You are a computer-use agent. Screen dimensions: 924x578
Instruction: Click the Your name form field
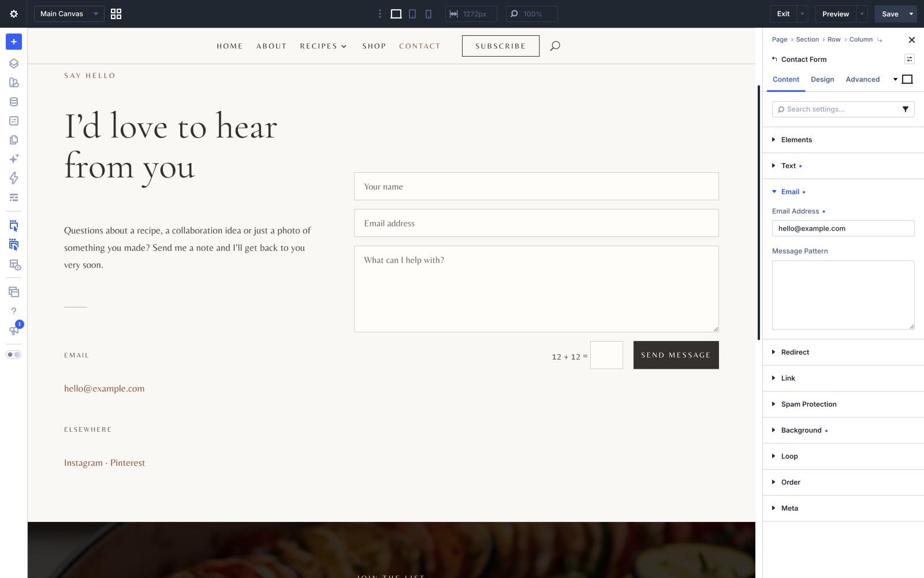[536, 186]
